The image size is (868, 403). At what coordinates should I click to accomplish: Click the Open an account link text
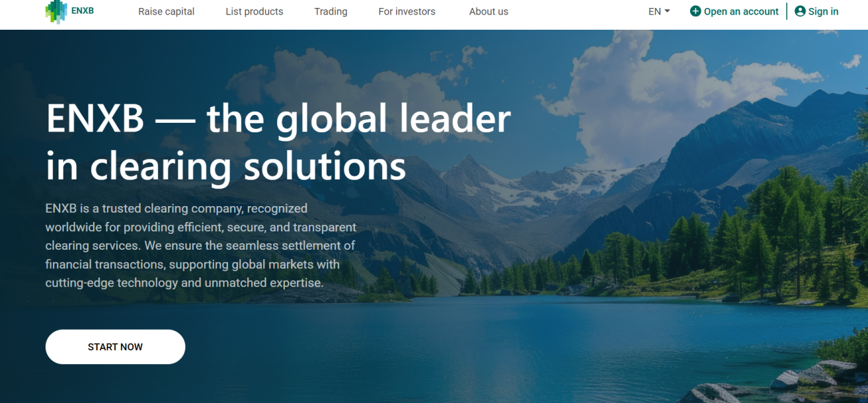pos(741,11)
